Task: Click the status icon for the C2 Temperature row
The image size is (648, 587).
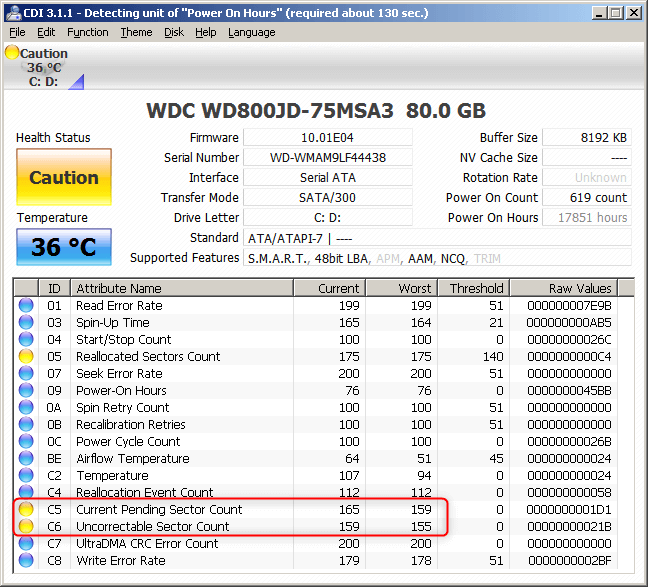Action: click(26, 475)
